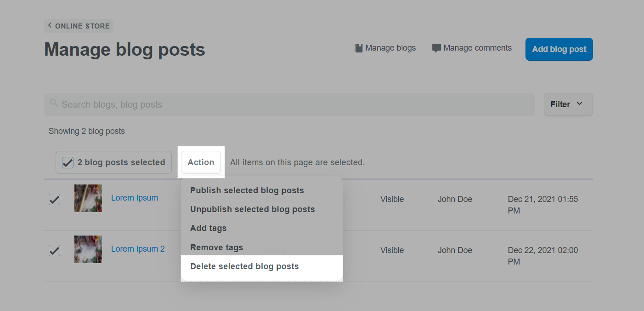Click the Manage blogs notebook icon
Screen dimensions: 644x311
click(x=359, y=48)
